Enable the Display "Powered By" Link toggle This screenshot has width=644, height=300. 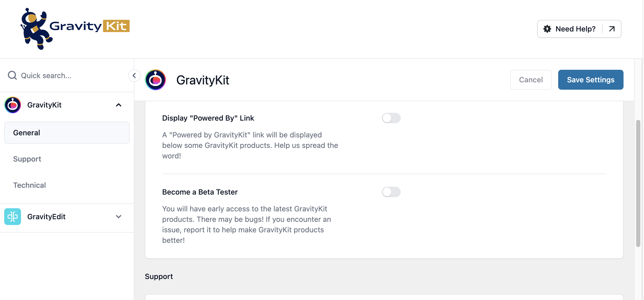(391, 118)
